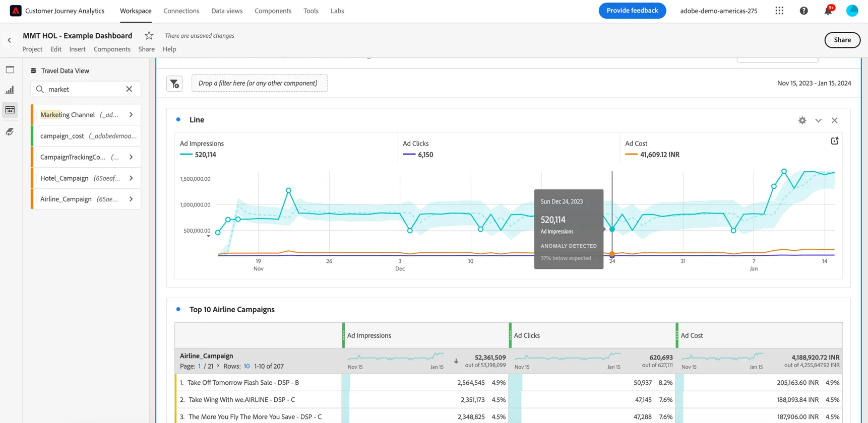Open the panel date range Nov 15, 2023 - Jan 15, 2024

pos(814,83)
